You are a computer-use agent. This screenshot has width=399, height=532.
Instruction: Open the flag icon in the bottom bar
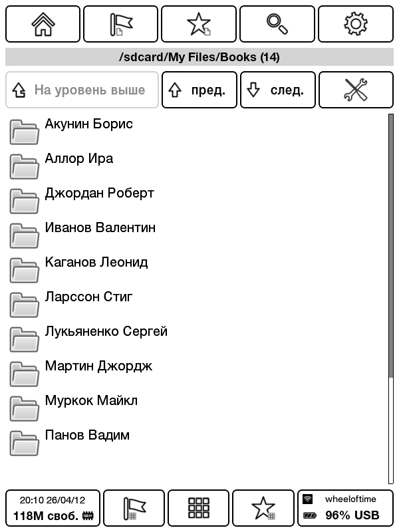click(x=134, y=508)
